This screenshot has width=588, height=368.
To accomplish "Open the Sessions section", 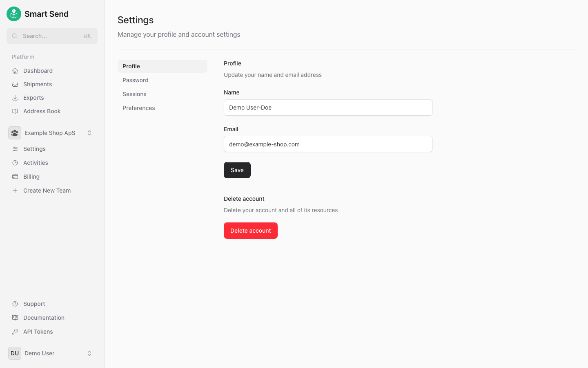I will click(x=134, y=94).
